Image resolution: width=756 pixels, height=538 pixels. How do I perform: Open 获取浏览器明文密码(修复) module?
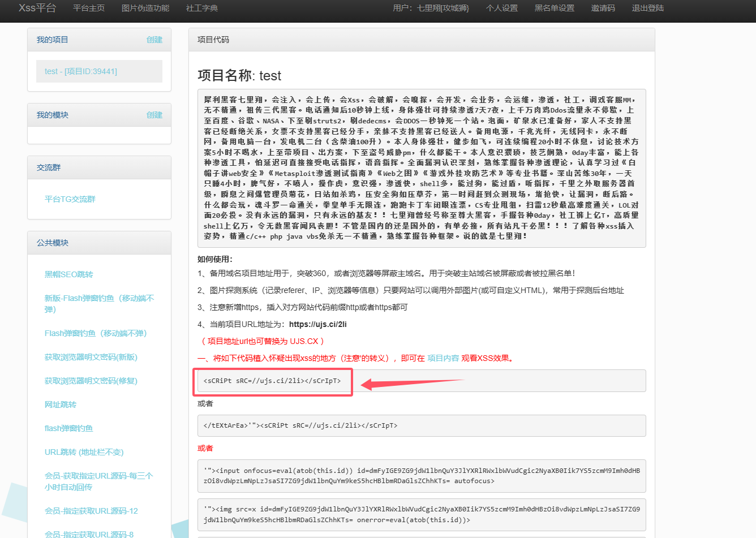pos(91,381)
